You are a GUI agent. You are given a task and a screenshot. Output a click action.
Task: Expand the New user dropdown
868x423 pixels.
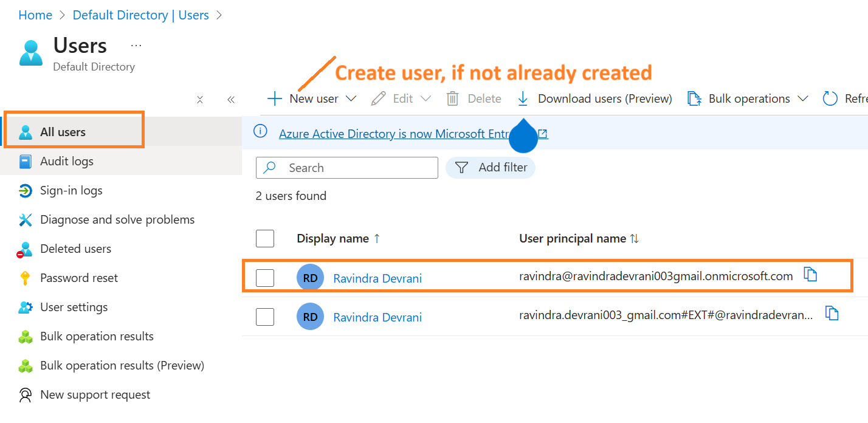coord(351,98)
